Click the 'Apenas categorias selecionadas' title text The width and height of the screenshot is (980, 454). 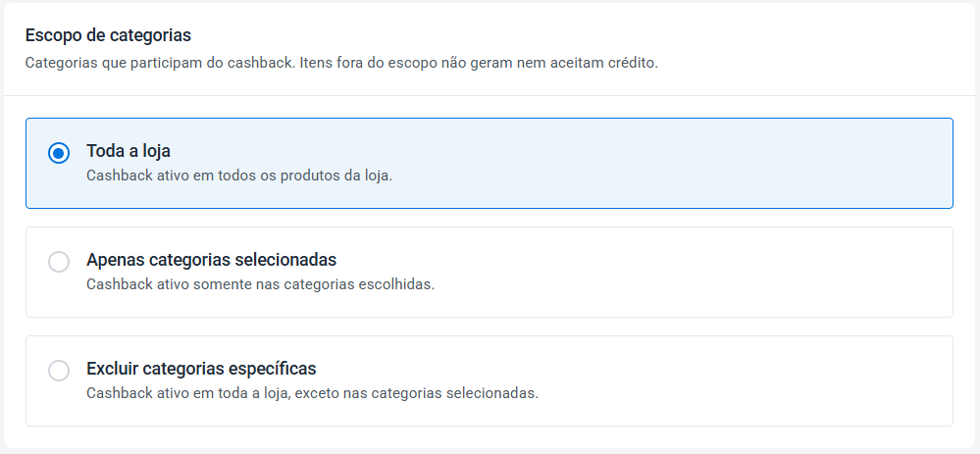click(211, 260)
